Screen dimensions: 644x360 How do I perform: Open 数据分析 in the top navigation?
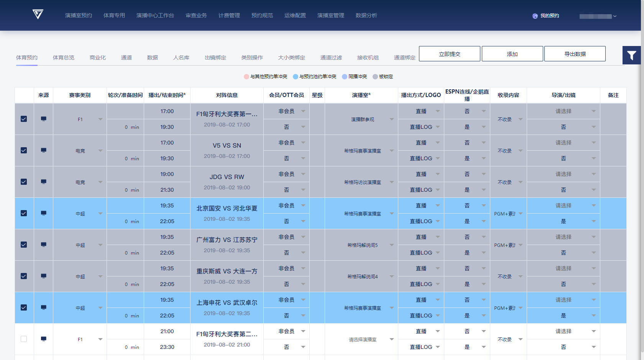point(366,15)
